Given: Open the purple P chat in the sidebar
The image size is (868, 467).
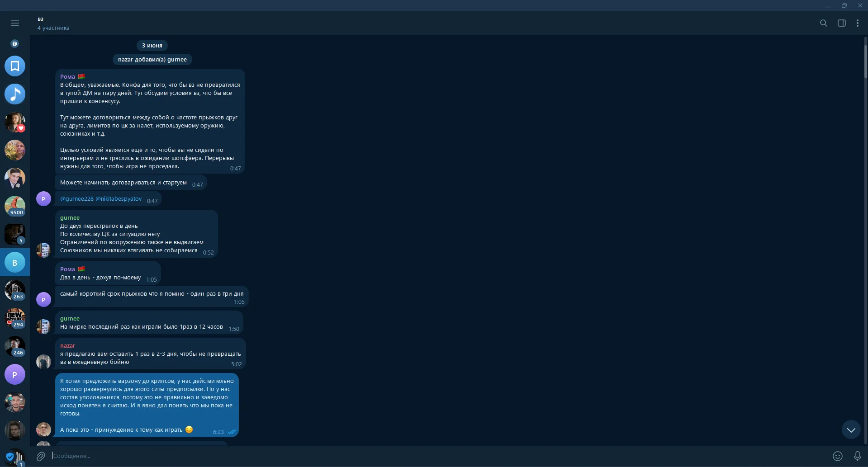Looking at the screenshot, I should point(15,374).
